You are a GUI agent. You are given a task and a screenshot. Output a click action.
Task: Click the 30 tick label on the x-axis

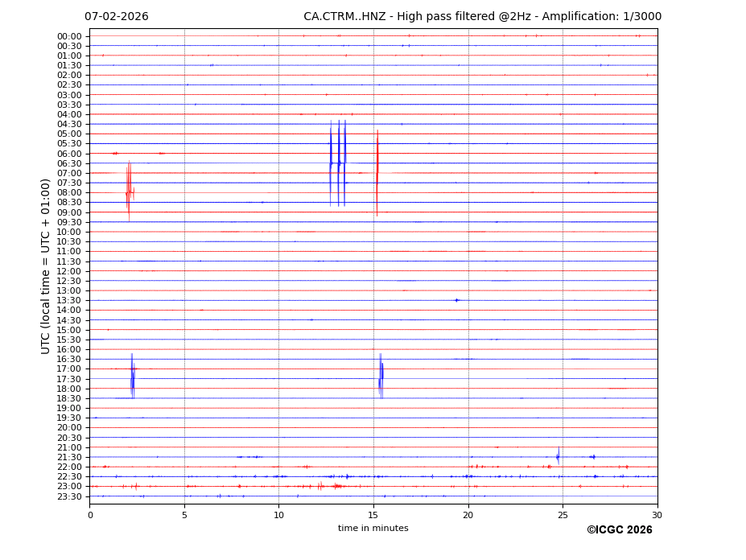[x=657, y=516]
